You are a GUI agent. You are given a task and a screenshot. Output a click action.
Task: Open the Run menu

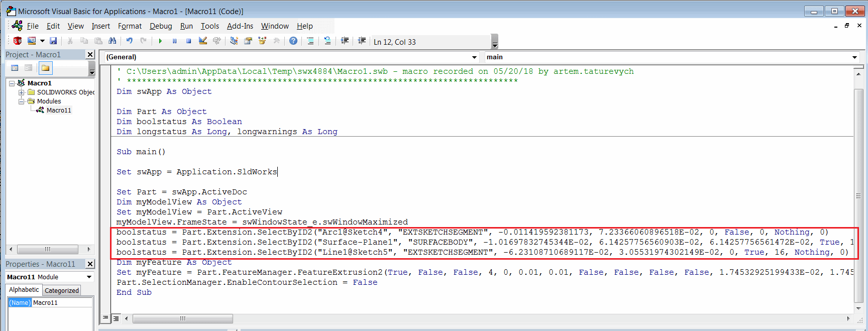186,26
